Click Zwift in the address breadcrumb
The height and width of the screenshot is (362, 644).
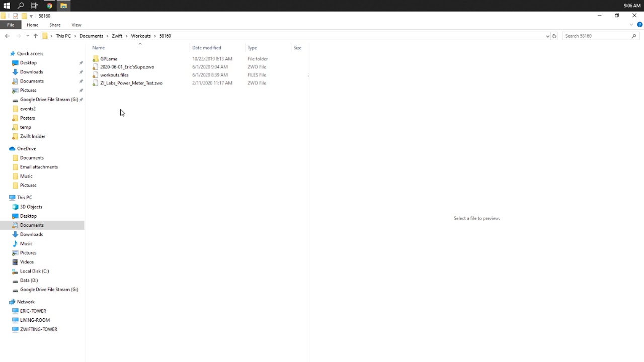click(117, 36)
